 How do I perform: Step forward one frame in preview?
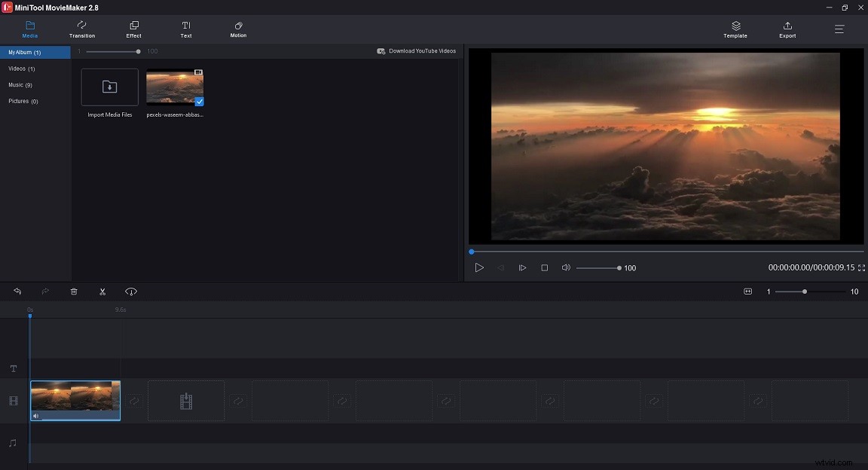[x=522, y=267]
